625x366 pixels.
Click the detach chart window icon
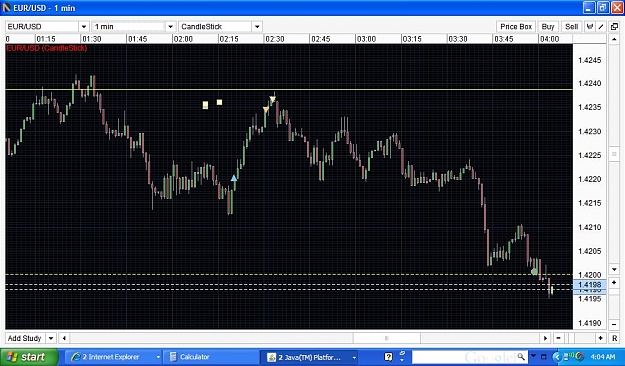pos(614,27)
